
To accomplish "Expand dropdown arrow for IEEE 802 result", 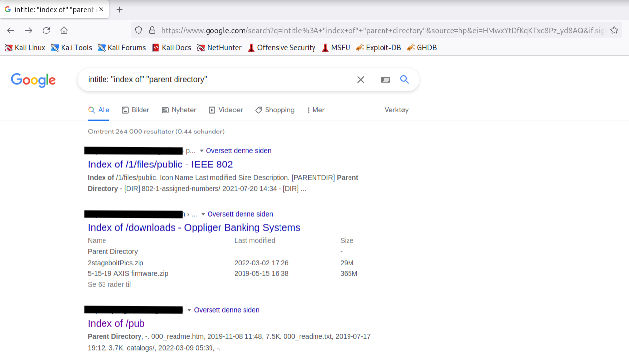I will (x=201, y=151).
